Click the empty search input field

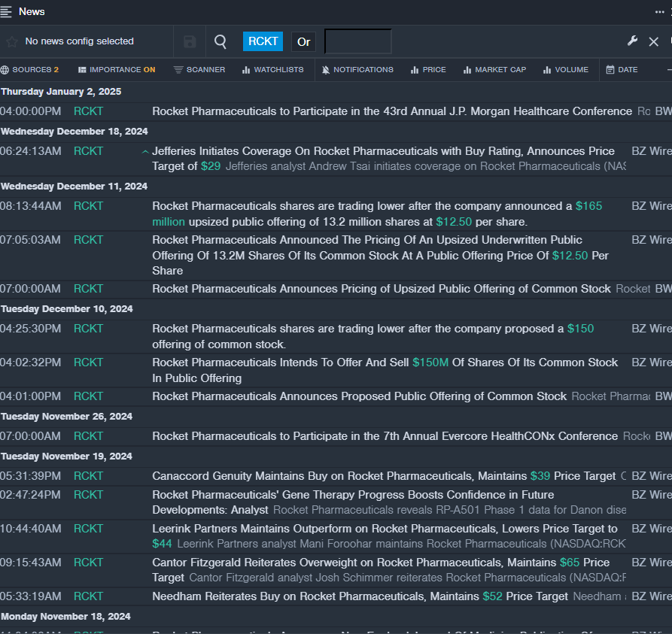click(357, 42)
